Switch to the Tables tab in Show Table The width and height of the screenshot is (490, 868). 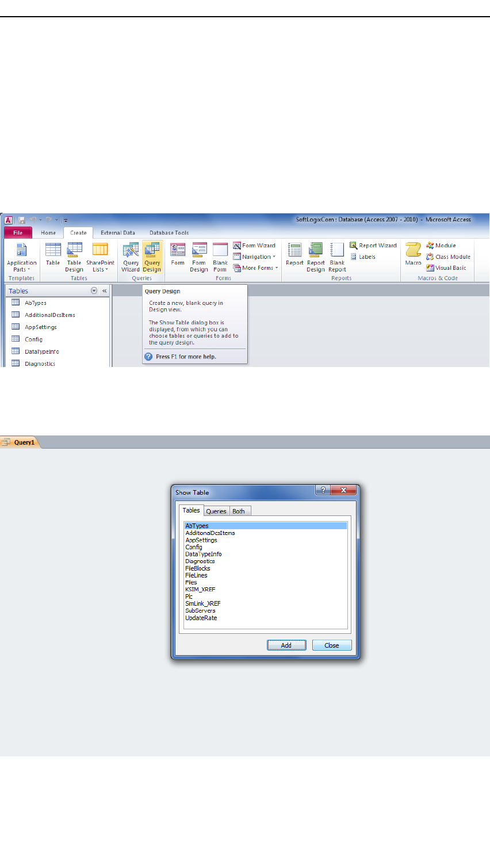click(191, 510)
